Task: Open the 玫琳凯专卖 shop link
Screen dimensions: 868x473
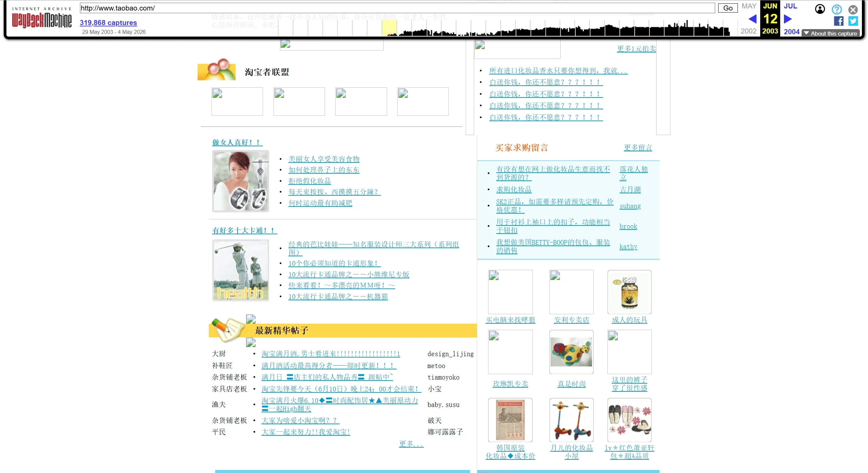Action: 510,384
